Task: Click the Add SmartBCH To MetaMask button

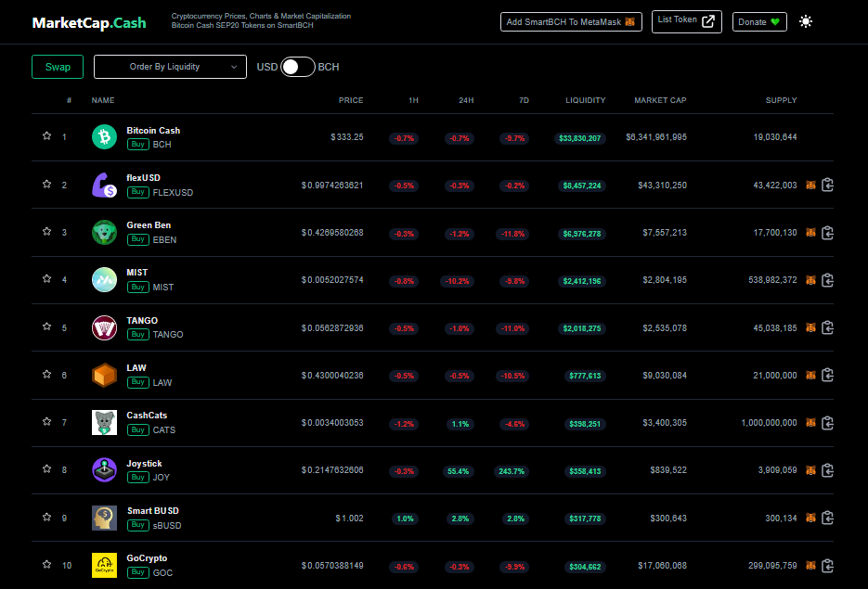Action: click(x=571, y=22)
